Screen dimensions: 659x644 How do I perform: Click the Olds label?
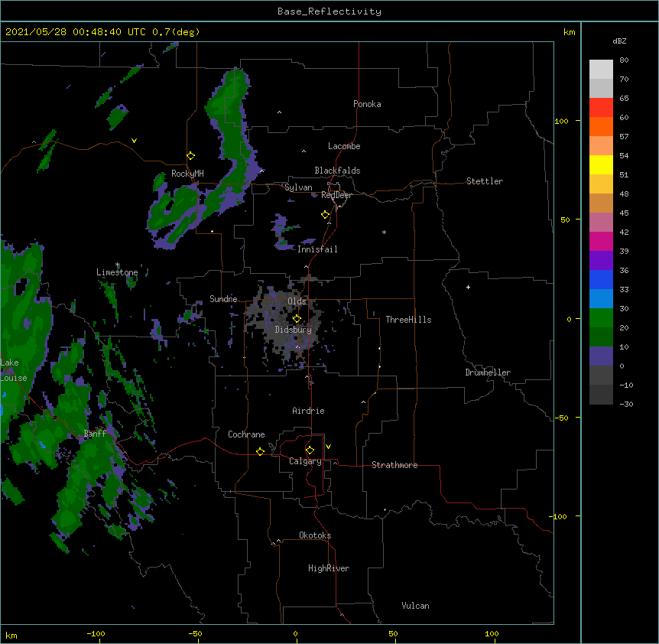[297, 301]
